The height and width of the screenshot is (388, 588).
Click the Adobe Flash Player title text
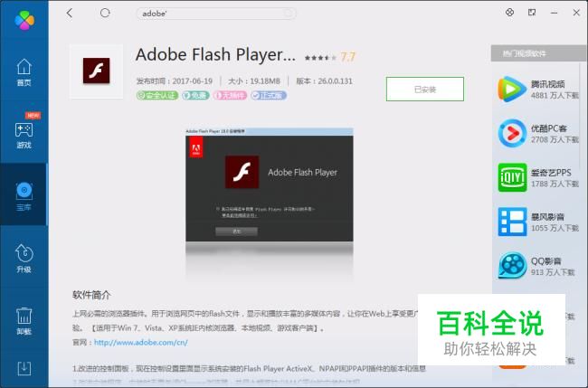[x=215, y=55]
